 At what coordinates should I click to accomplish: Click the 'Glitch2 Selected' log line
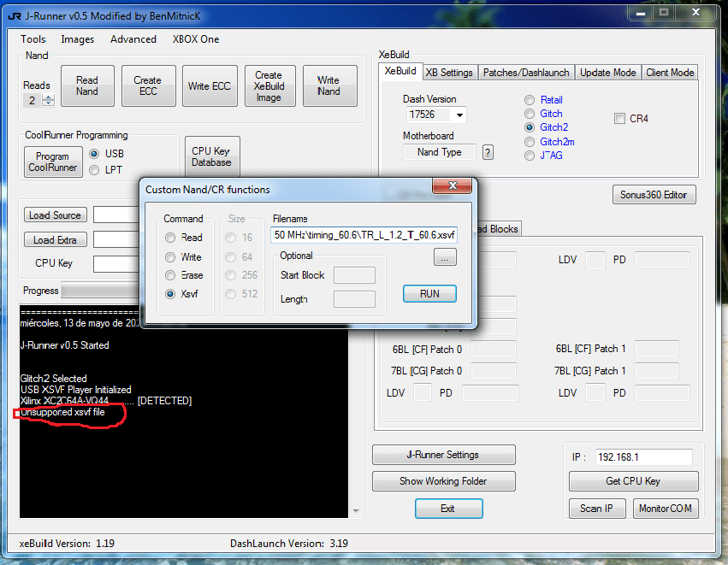click(x=53, y=379)
